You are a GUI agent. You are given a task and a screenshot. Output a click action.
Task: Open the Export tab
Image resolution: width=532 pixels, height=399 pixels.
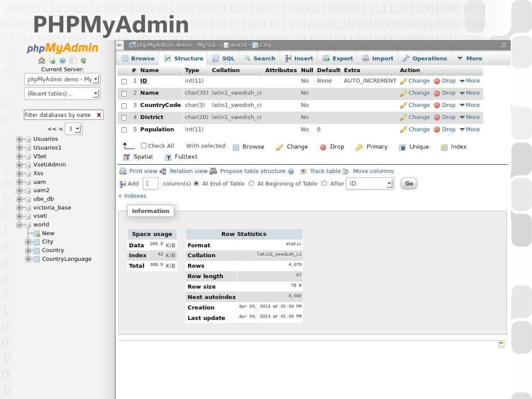[338, 58]
